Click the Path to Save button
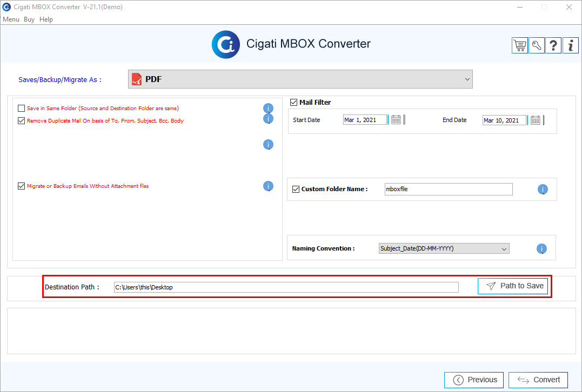Image resolution: width=582 pixels, height=392 pixels. 513,286
